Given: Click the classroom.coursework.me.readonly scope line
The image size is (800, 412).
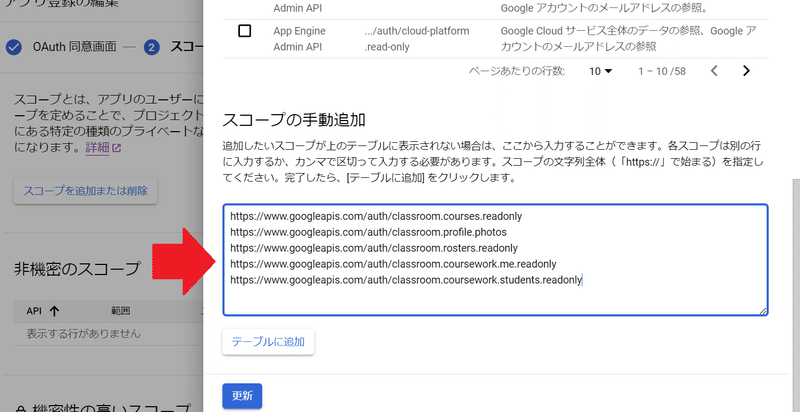Looking at the screenshot, I should pyautogui.click(x=393, y=264).
